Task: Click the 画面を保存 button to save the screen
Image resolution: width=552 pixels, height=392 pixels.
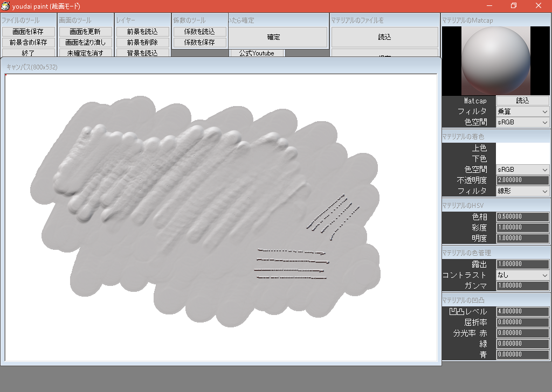Action: coord(30,31)
